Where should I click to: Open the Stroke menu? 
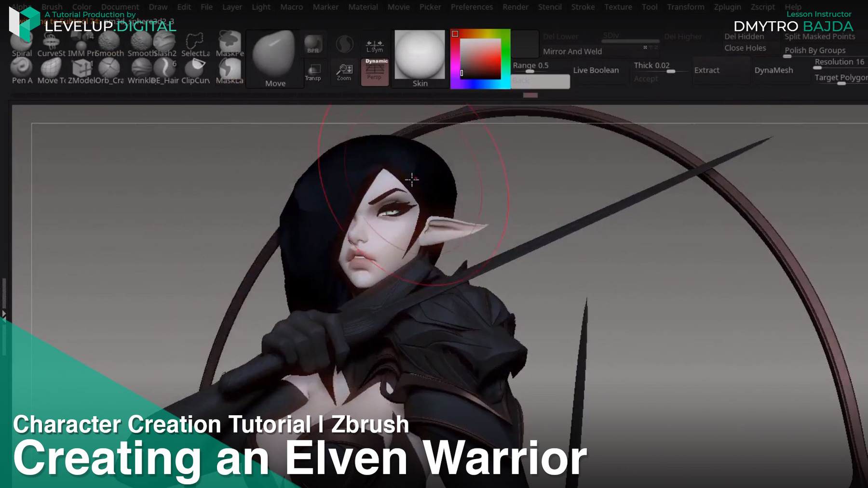tap(583, 7)
